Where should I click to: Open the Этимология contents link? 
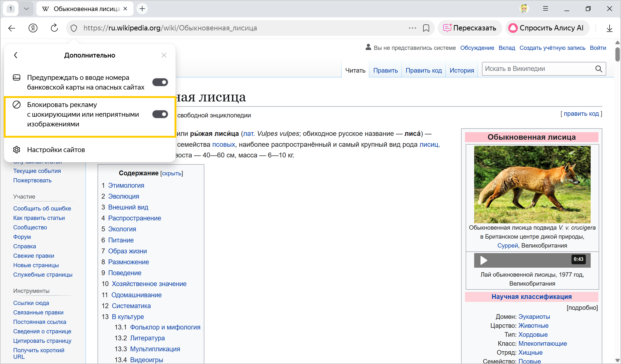pos(126,185)
